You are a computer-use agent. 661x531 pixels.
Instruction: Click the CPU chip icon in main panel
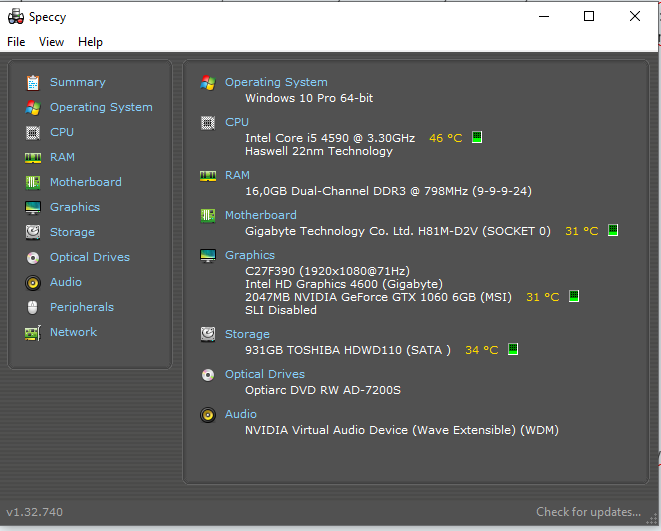tap(208, 123)
